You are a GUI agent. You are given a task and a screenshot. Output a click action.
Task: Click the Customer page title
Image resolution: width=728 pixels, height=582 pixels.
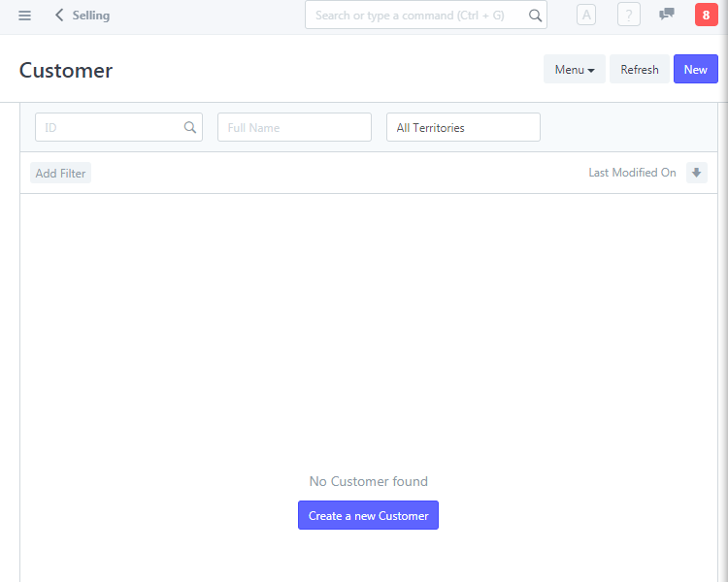pyautogui.click(x=66, y=71)
